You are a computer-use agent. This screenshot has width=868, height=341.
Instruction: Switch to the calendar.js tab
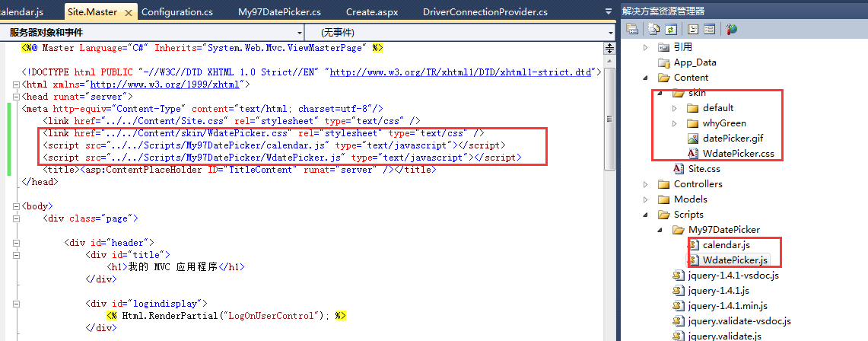pyautogui.click(x=21, y=11)
